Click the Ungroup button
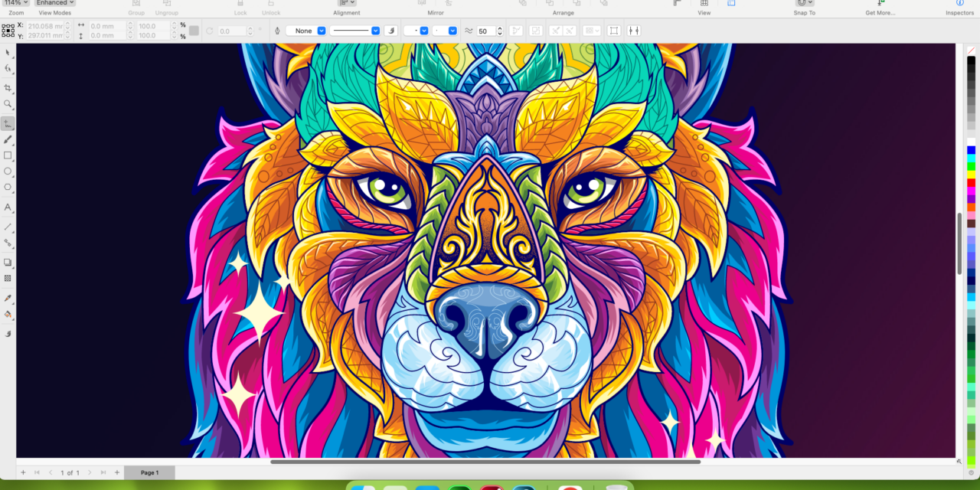980x490 pixels. click(166, 8)
